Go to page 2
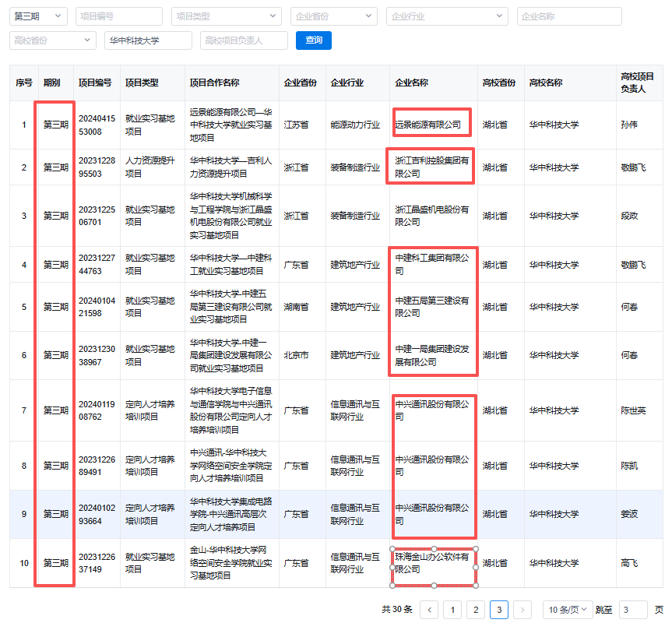The image size is (672, 623). (476, 610)
